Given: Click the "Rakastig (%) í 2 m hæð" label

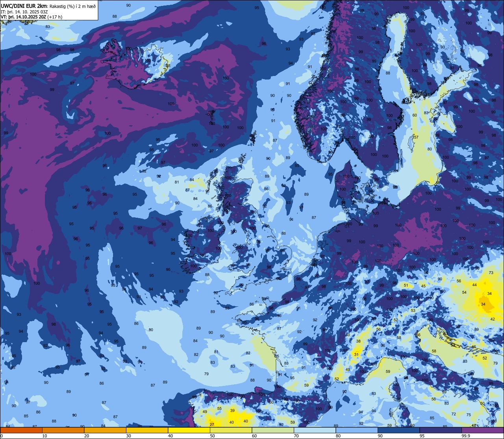Looking at the screenshot, I should click(72, 6).
